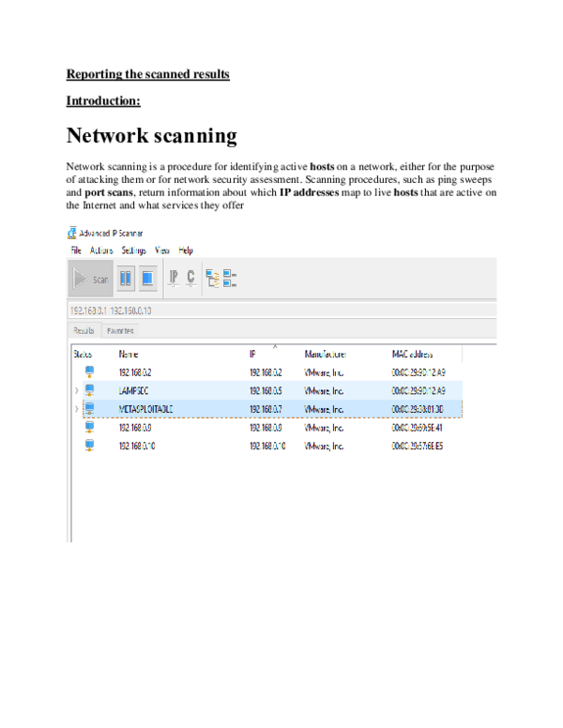The width and height of the screenshot is (563, 728).
Task: Click the IP range input field
Action: pyautogui.click(x=281, y=311)
